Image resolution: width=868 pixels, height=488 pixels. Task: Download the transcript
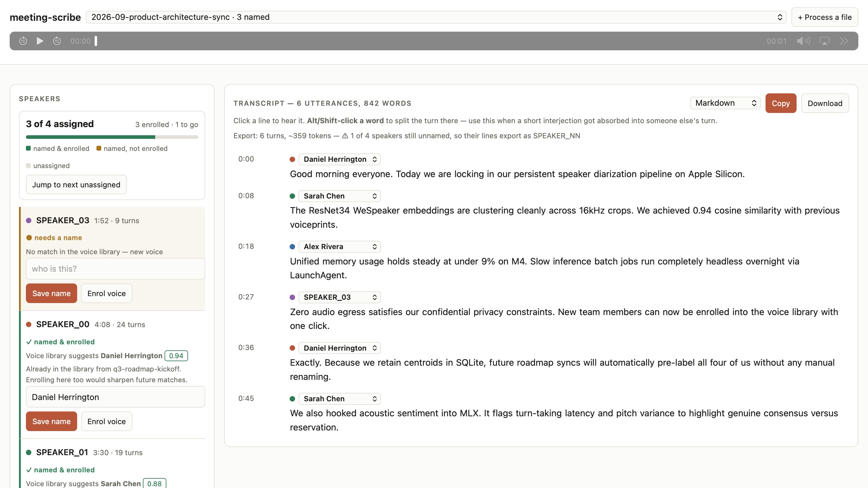point(825,103)
